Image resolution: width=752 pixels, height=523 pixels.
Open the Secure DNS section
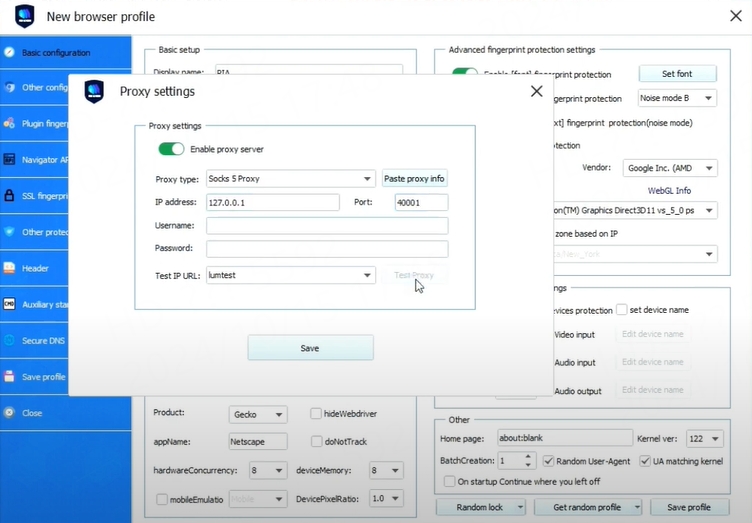point(43,340)
